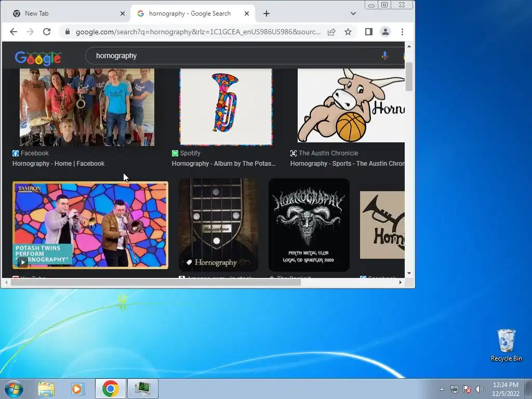The height and width of the screenshot is (399, 532).
Task: Click the play icon on the Potash Twins video
Action: click(x=22, y=262)
